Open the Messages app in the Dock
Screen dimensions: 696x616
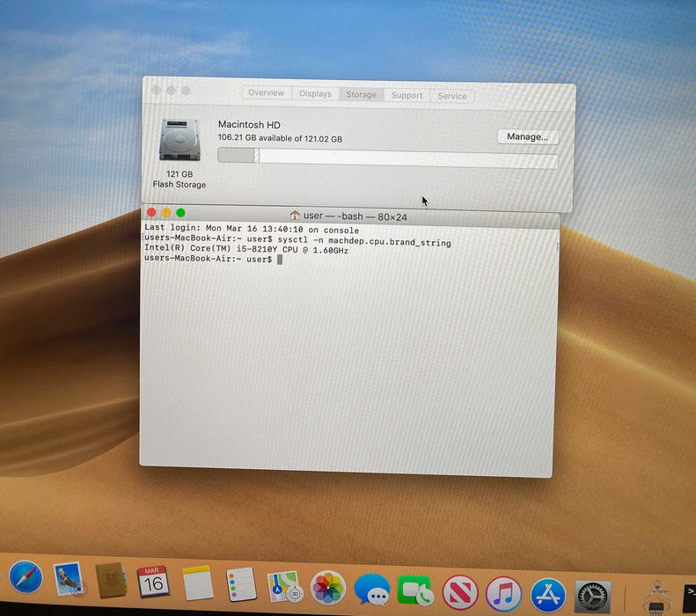click(372, 590)
